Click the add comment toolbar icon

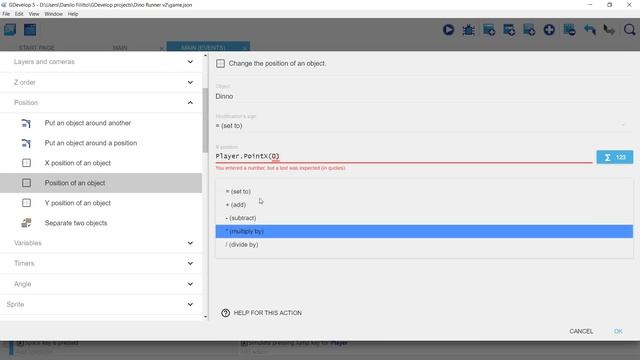coord(529,30)
